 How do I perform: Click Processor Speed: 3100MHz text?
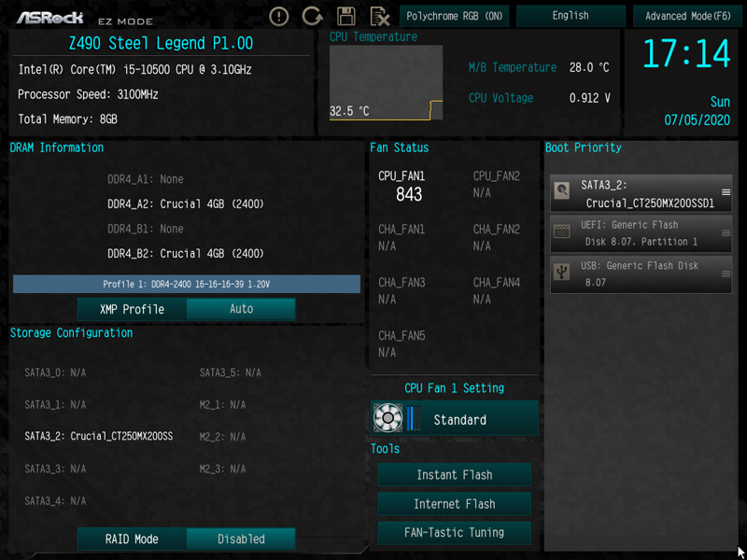coord(88,94)
